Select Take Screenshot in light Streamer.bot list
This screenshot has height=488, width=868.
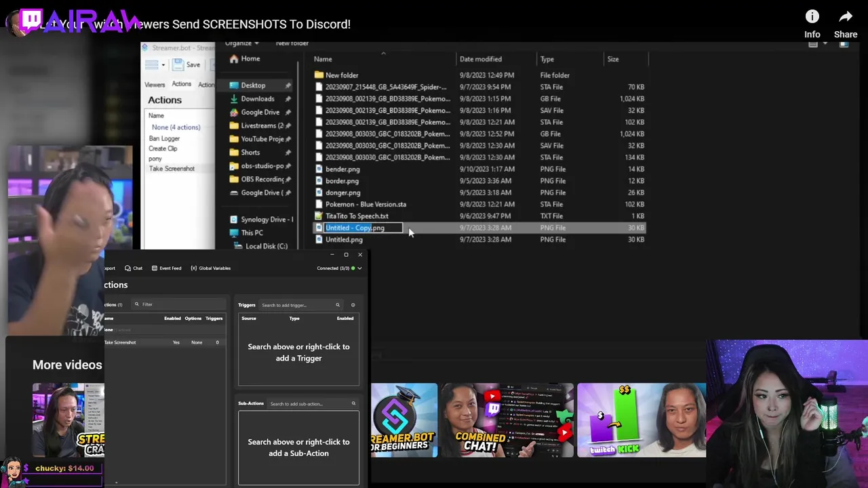coord(172,169)
